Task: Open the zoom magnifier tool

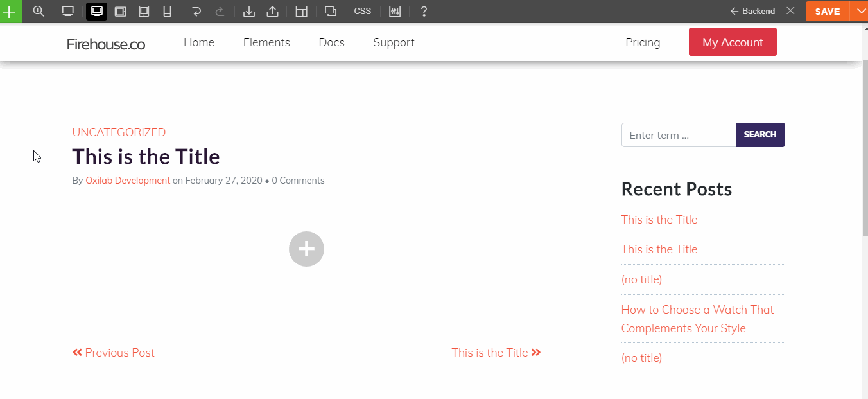Action: click(x=39, y=12)
